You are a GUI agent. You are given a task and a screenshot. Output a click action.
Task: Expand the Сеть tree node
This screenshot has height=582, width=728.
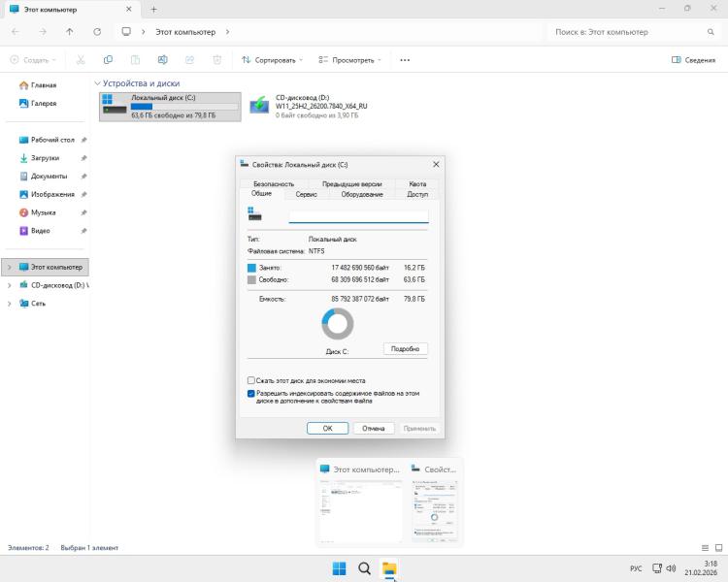(x=10, y=304)
